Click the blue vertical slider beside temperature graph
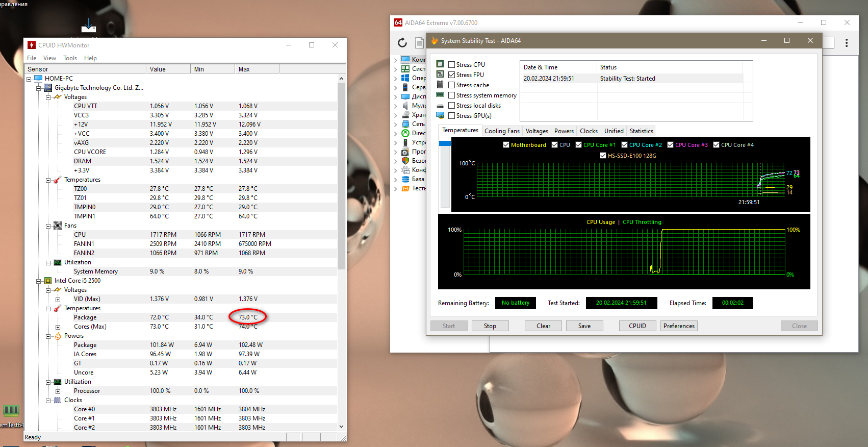The width and height of the screenshot is (868, 447). (x=445, y=143)
